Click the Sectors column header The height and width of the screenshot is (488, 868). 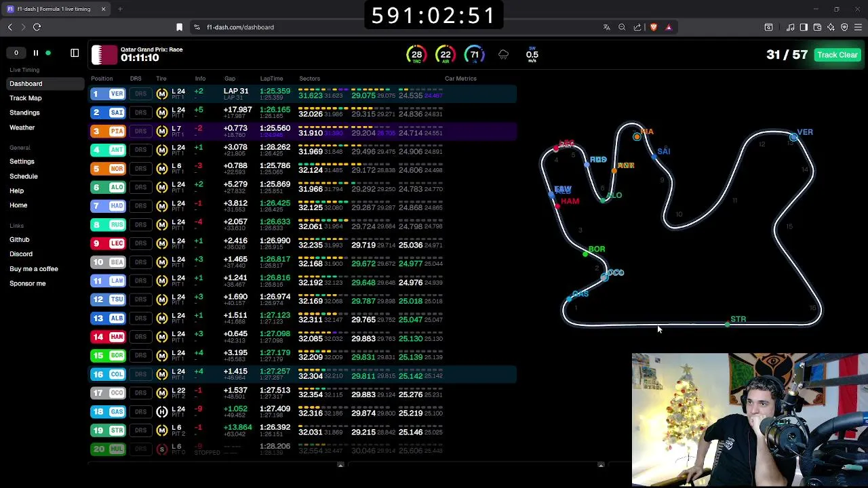pos(309,79)
